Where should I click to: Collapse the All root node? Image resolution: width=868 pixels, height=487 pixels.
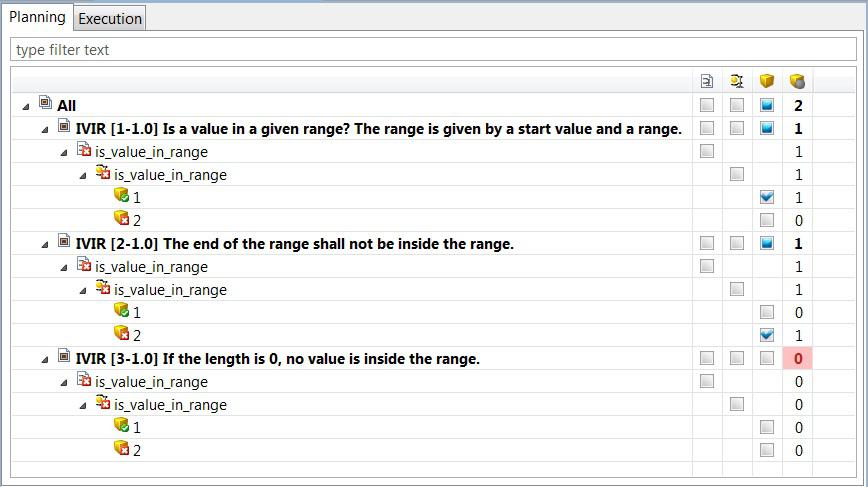(25, 106)
